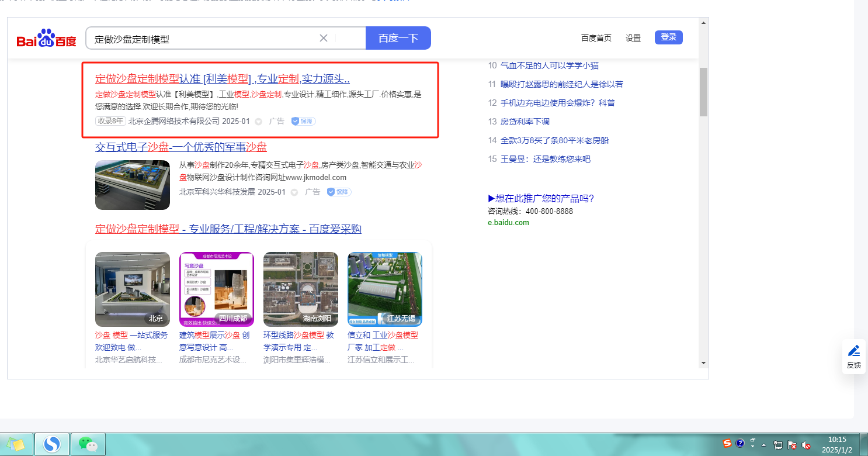868x456 pixels.
Task: Expand dropdown arrow beside 北京企腾网络技术有限公司 2025-01
Action: point(258,122)
